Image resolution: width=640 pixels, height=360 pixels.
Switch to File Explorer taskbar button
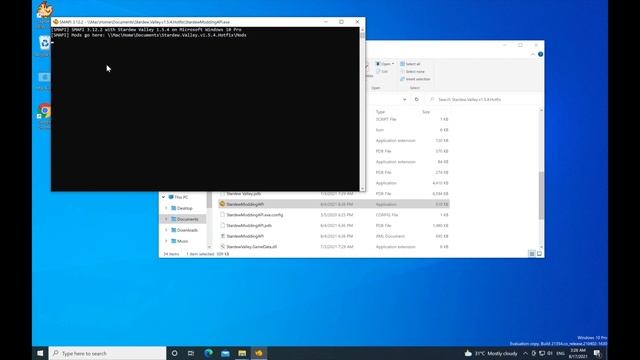pyautogui.click(x=242, y=353)
